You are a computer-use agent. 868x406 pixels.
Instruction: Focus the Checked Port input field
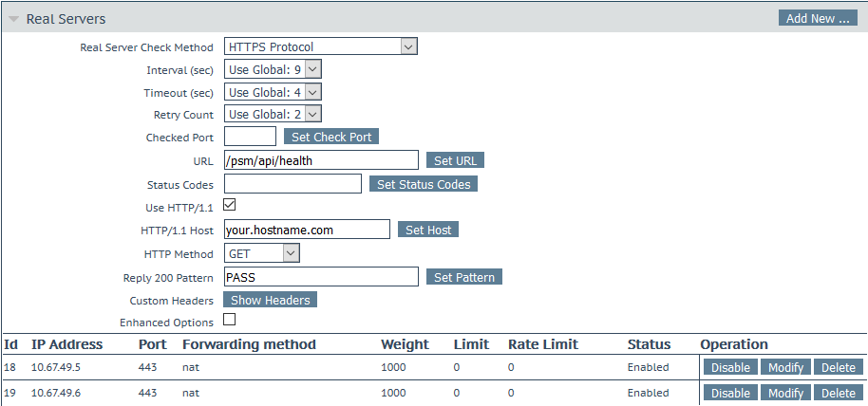[250, 137]
